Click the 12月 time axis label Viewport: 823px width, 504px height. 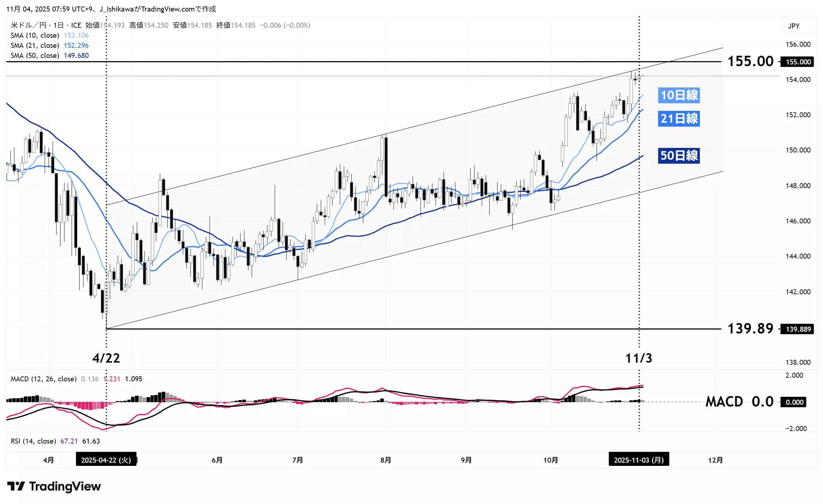pos(715,460)
